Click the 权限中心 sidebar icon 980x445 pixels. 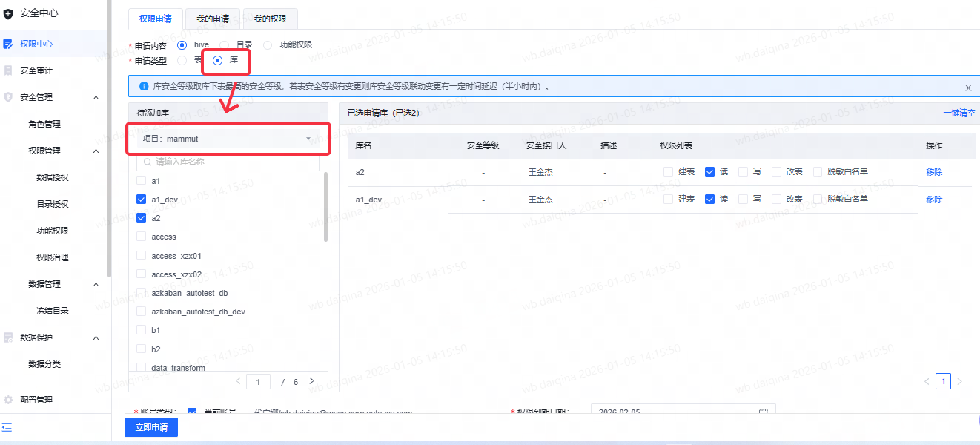[8, 44]
